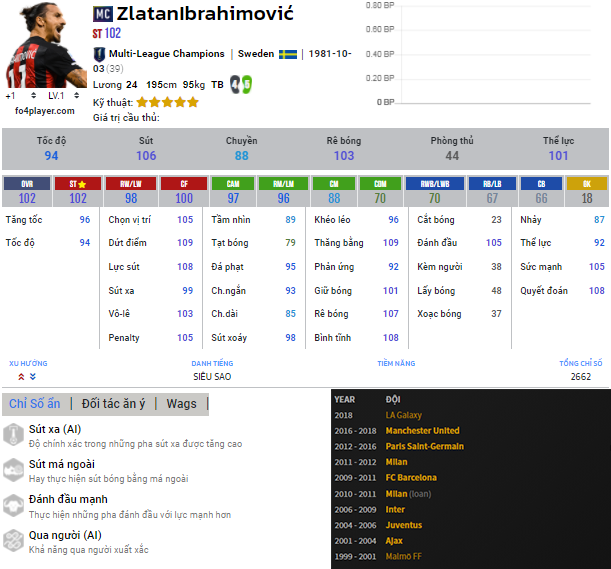Click the Sút má ngoài trait icon

pos(14,470)
